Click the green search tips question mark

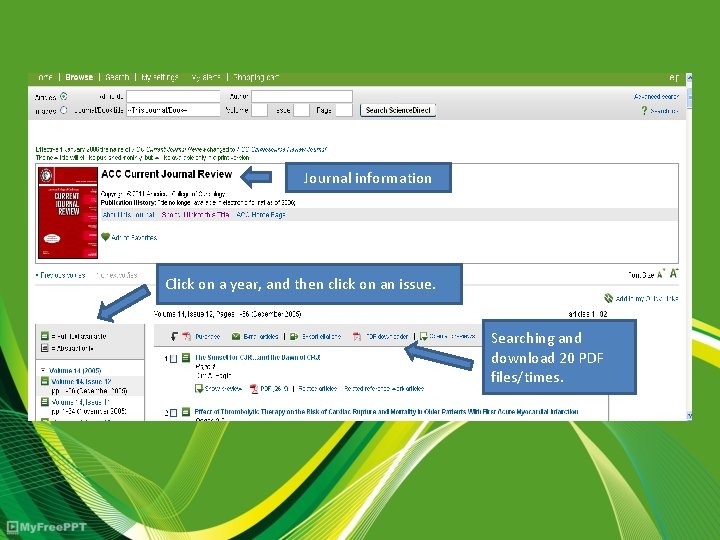[x=644, y=111]
